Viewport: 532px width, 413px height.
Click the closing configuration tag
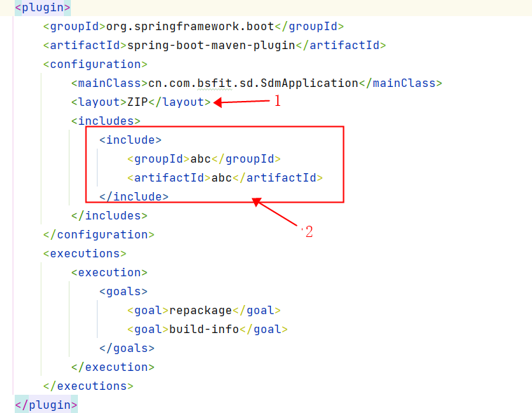[99, 235]
